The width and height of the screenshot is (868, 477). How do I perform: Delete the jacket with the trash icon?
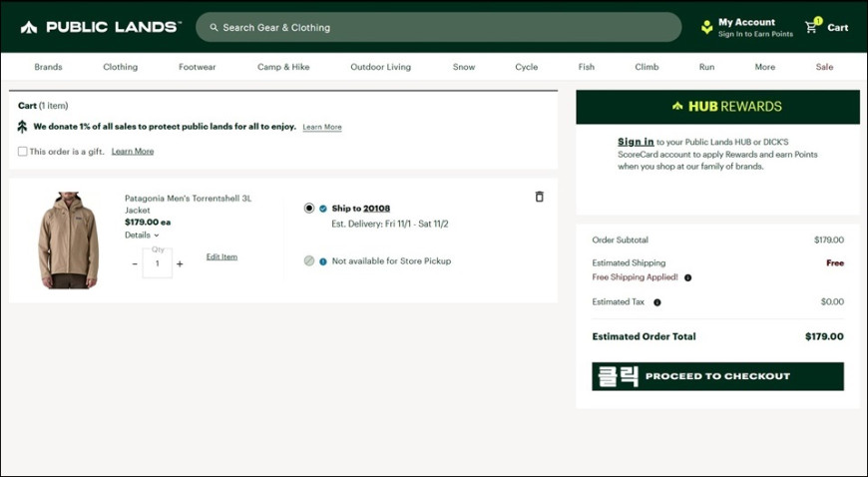(x=539, y=197)
